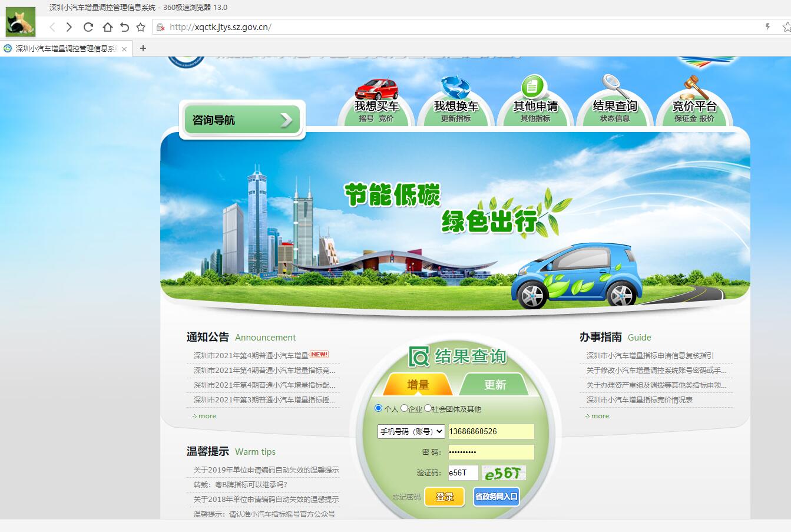791x532 pixels.
Task: Switch to the 增量 tab
Action: click(418, 385)
